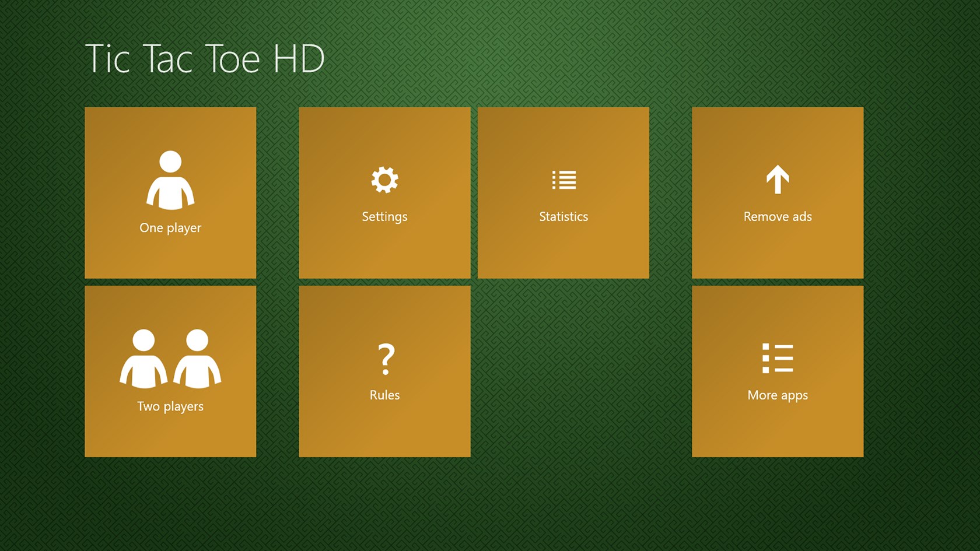
Task: Select the left figure in Two players icon
Action: pos(143,359)
